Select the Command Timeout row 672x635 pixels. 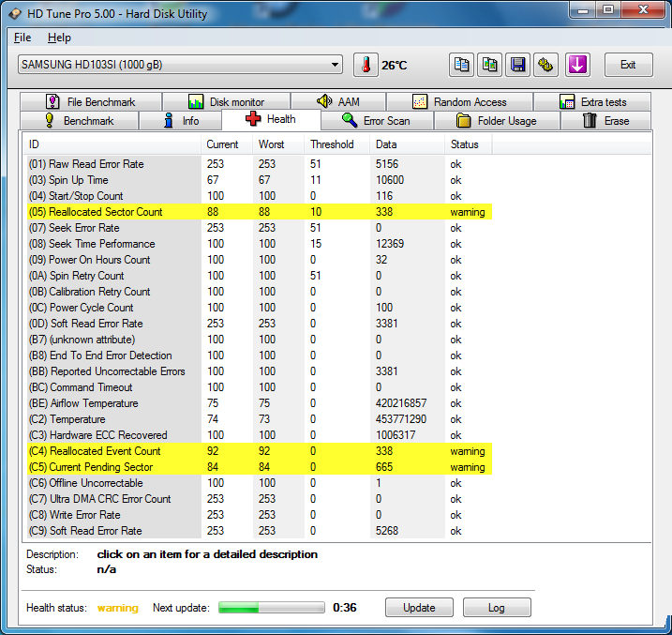(260, 387)
